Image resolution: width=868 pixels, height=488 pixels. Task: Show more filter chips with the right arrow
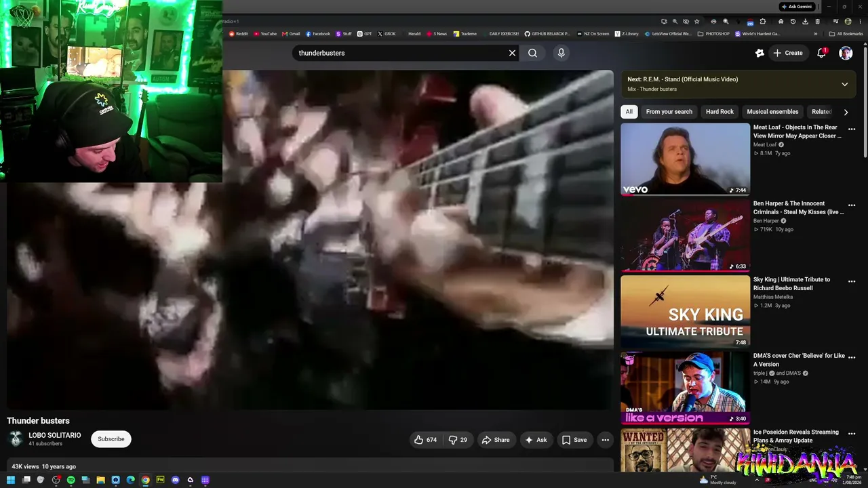point(846,112)
